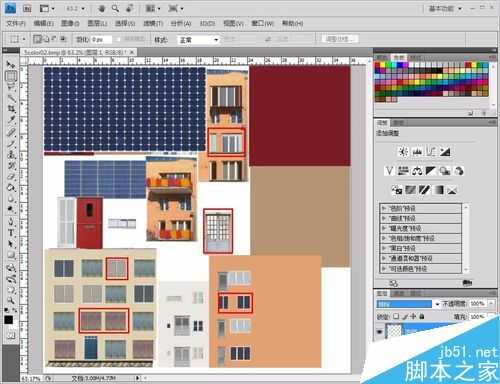The height and width of the screenshot is (384, 500).
Task: Launch Bridge from application bar
Action: tap(27, 8)
